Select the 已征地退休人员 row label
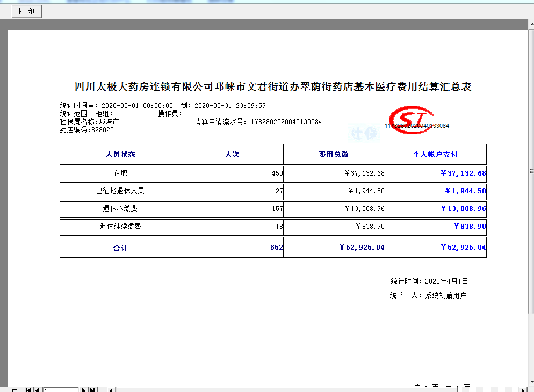Image resolution: width=534 pixels, height=392 pixels. pyautogui.click(x=120, y=191)
